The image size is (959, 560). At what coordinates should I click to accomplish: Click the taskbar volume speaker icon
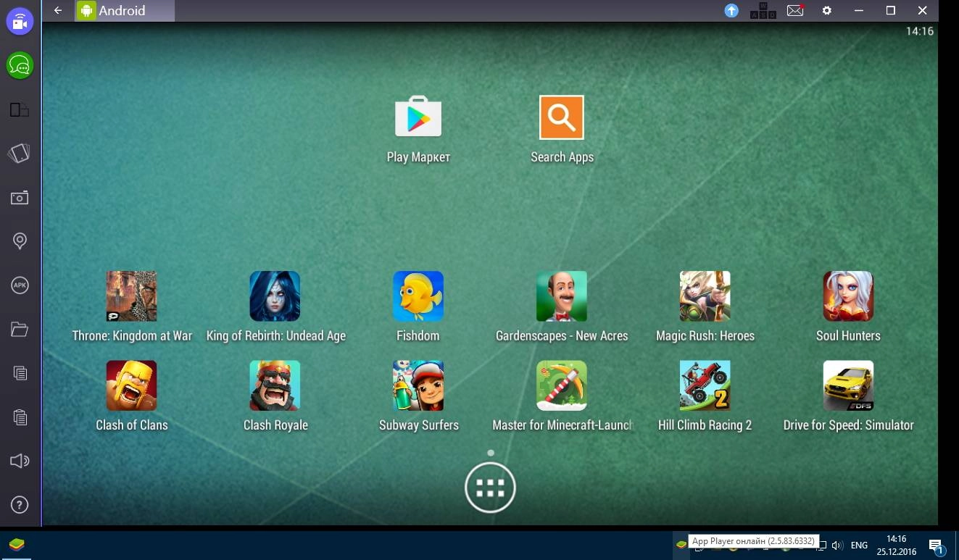pyautogui.click(x=837, y=545)
